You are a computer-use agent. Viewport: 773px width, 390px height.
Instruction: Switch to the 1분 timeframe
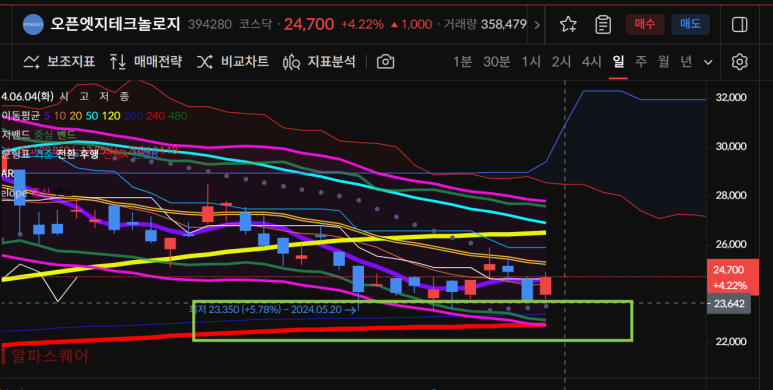[x=462, y=62]
